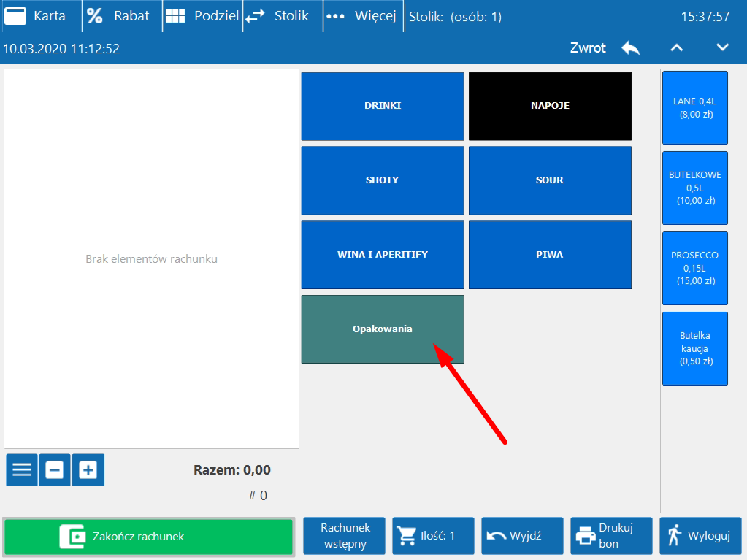Screen dimensions: 747x560
Task: Open the DRINKI category tile
Action: [383, 106]
